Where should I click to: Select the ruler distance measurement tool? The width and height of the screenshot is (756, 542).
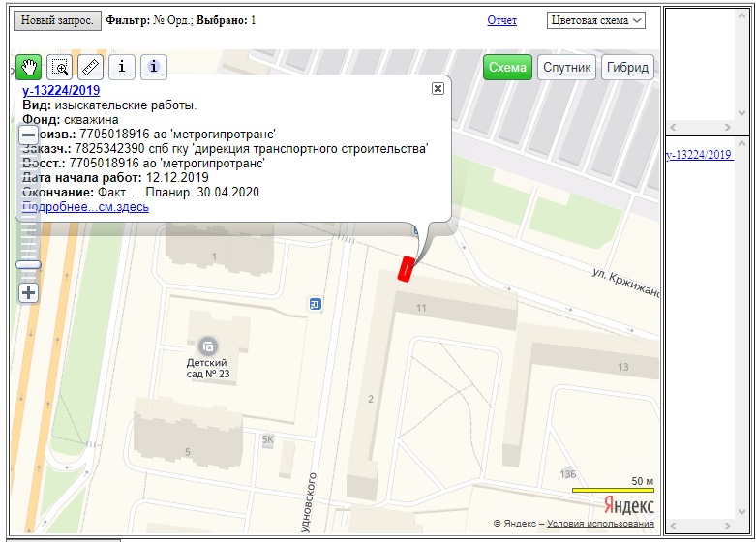pyautogui.click(x=90, y=67)
